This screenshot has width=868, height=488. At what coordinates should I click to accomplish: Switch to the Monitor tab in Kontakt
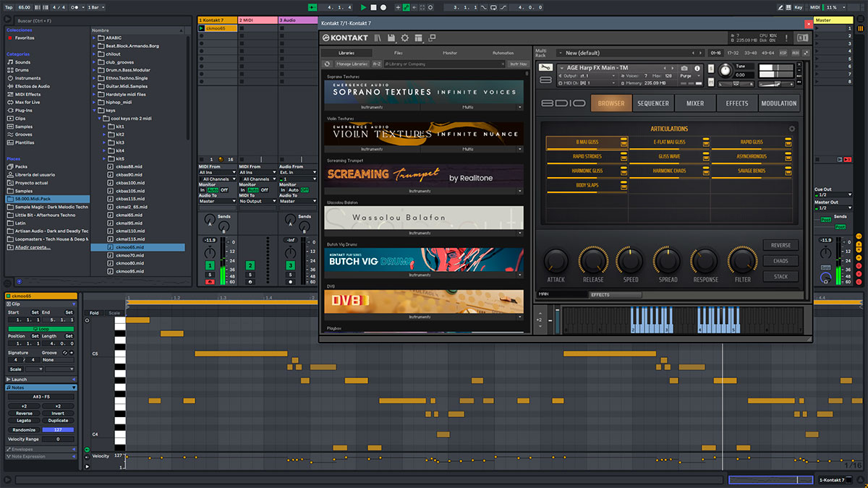(x=450, y=53)
